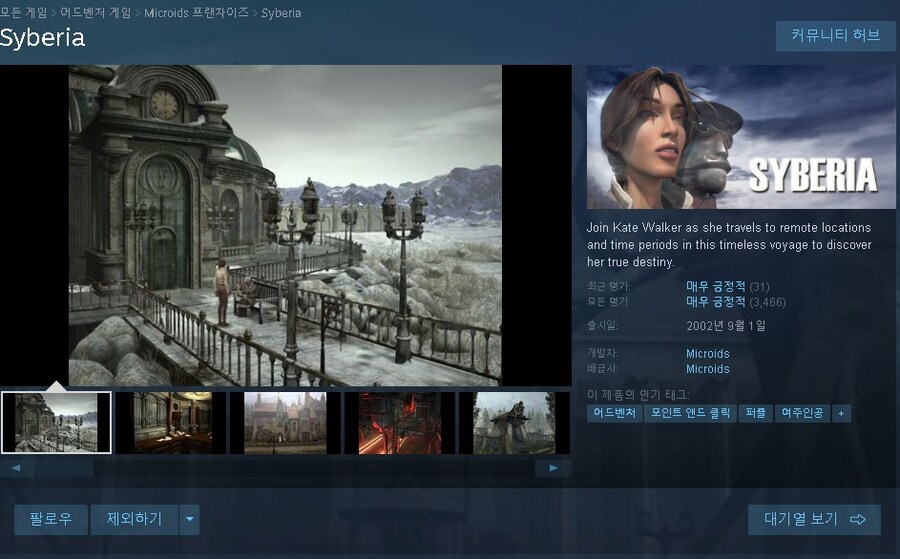
Task: Expand more tags with the plus button
Action: pos(841,413)
